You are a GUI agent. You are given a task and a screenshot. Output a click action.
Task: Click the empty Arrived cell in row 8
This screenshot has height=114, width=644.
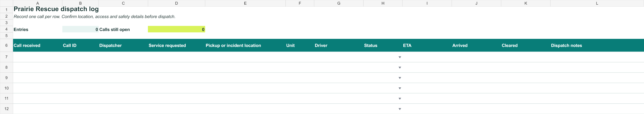click(476, 67)
